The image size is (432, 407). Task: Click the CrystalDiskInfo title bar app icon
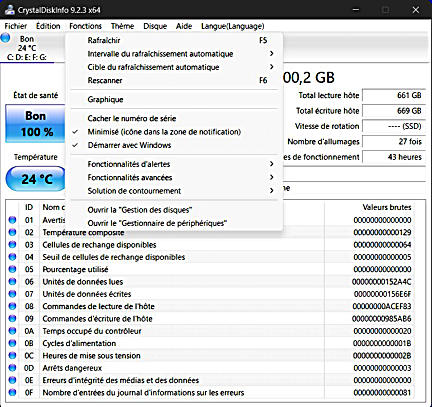(9, 9)
